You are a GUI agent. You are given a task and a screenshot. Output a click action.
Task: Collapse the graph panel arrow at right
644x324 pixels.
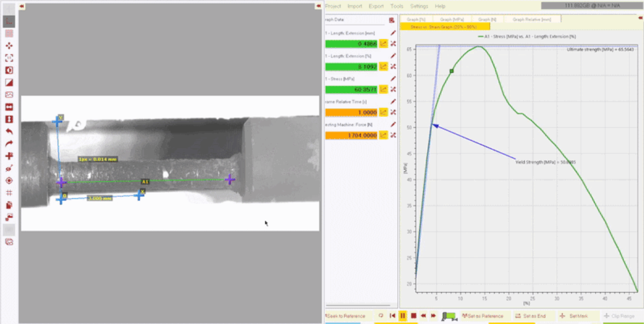640,18
